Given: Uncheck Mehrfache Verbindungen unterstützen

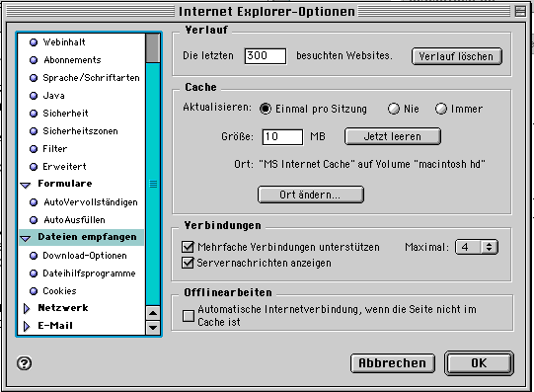Looking at the screenshot, I should [x=188, y=247].
